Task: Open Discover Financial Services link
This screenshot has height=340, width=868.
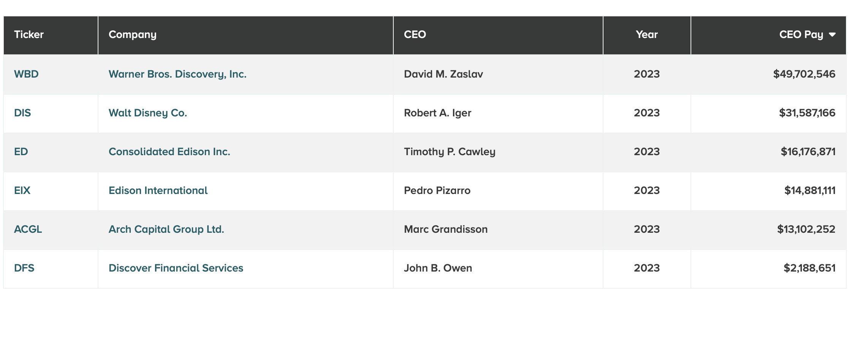Action: coord(176,268)
